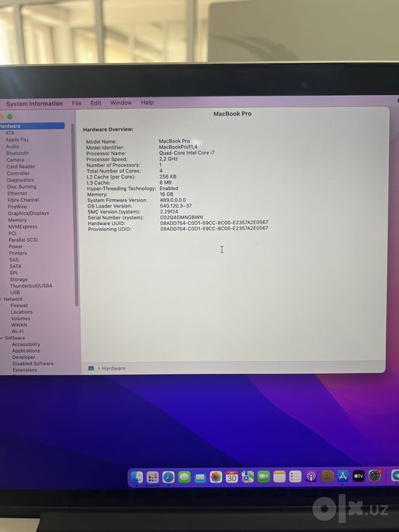Screen dimensions: 399x532
Task: Select PCI in the sidebar
Action: click(12, 233)
